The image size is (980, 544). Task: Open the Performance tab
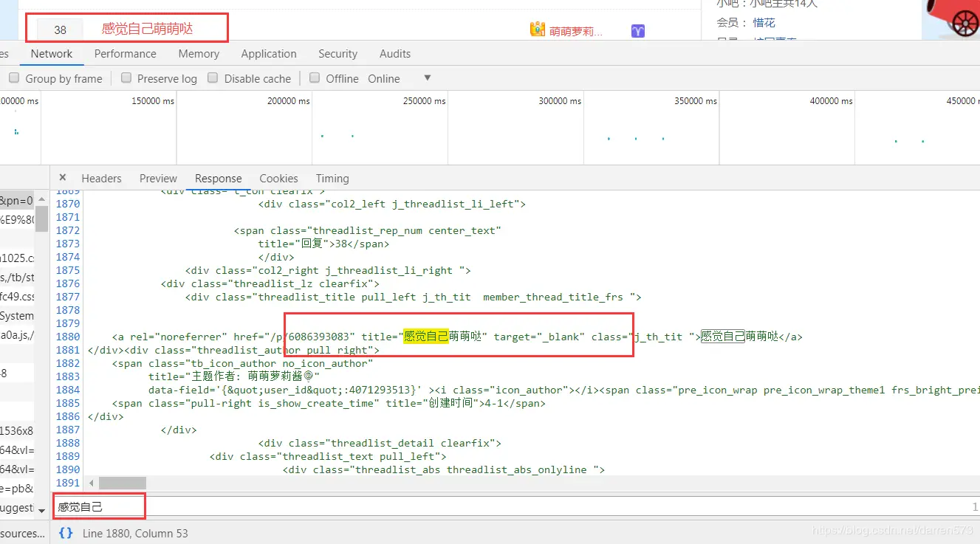pyautogui.click(x=126, y=54)
